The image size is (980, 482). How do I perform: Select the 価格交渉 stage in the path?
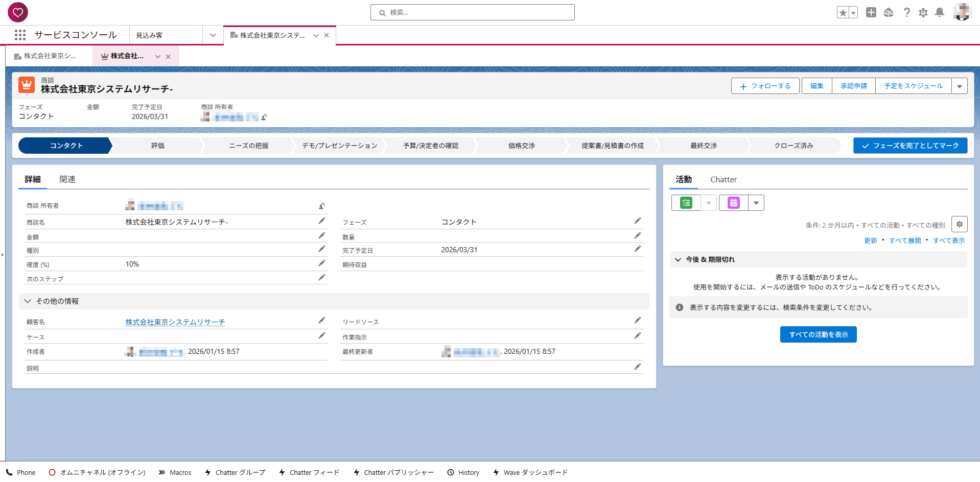tap(521, 146)
